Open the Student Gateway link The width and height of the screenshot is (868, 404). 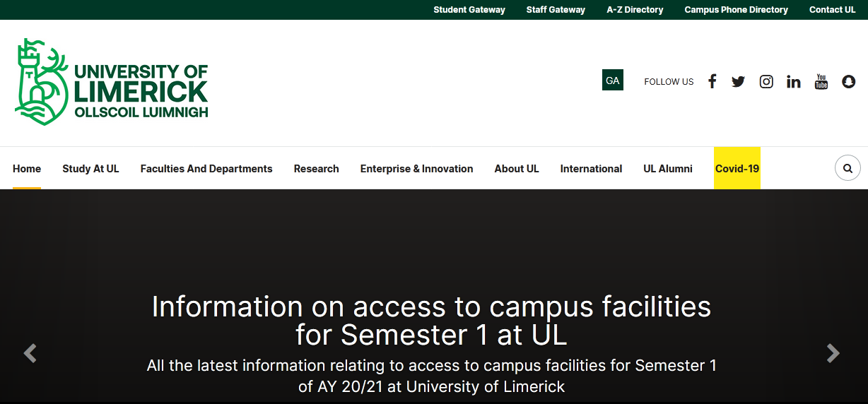pos(469,10)
